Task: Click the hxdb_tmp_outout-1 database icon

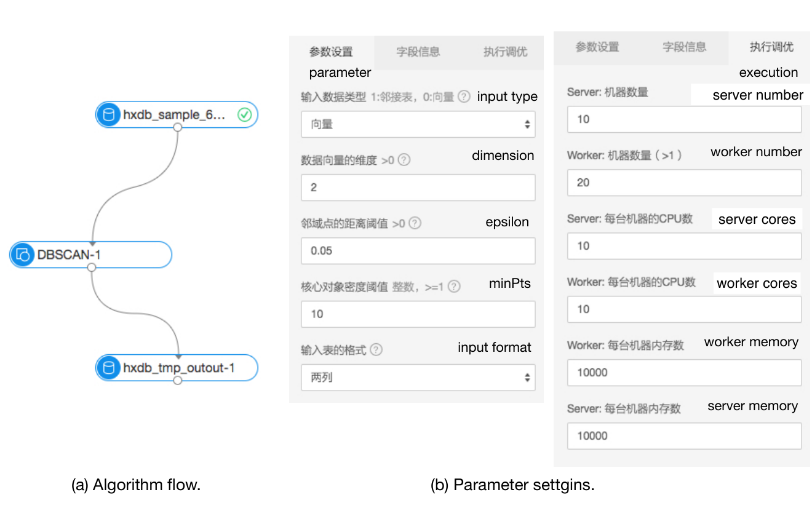Action: (x=109, y=368)
